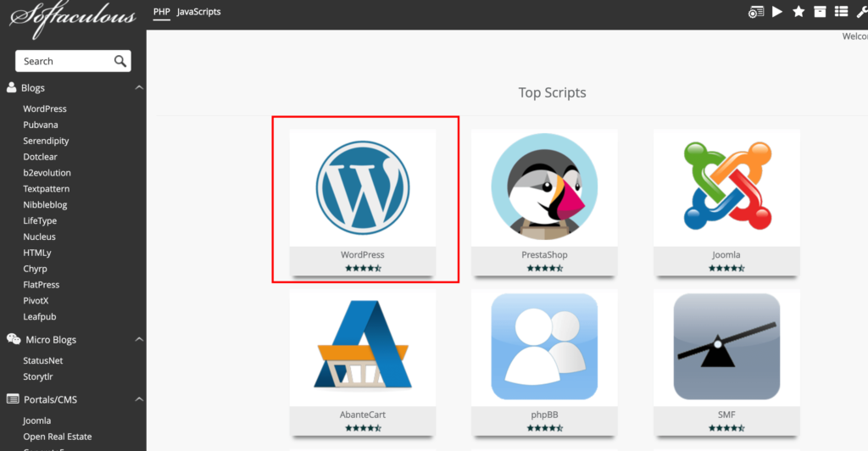Click the phpBB card name label
This screenshot has width=868, height=451.
[544, 415]
